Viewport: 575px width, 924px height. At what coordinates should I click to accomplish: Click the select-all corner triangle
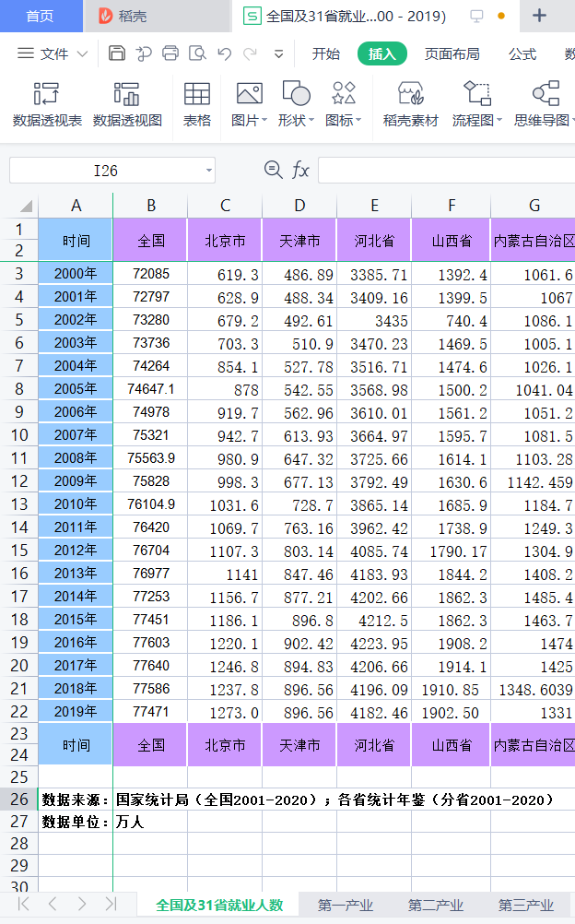(25, 206)
